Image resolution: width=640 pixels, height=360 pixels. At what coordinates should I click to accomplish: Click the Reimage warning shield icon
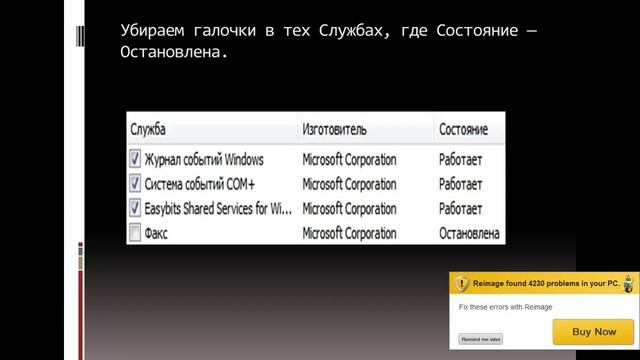pyautogui.click(x=462, y=283)
